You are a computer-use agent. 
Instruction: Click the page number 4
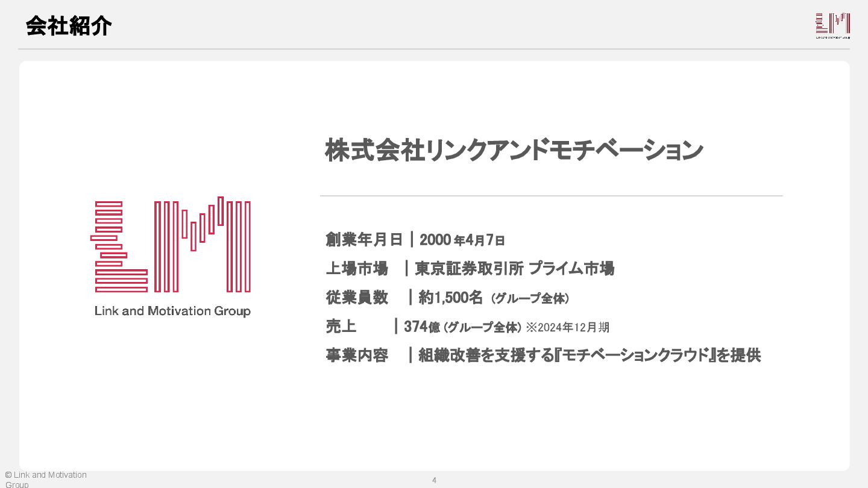434,480
